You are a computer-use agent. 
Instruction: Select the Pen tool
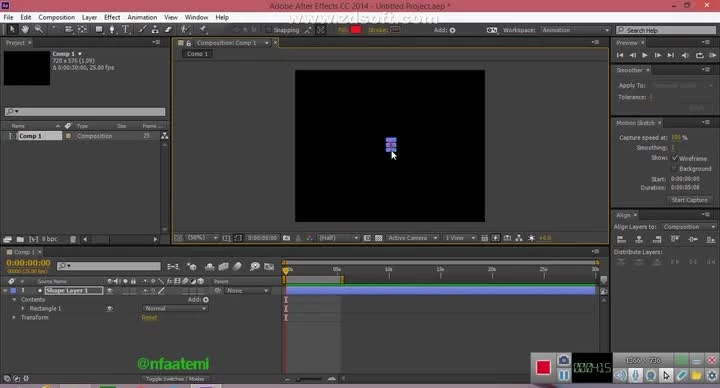[x=112, y=29]
